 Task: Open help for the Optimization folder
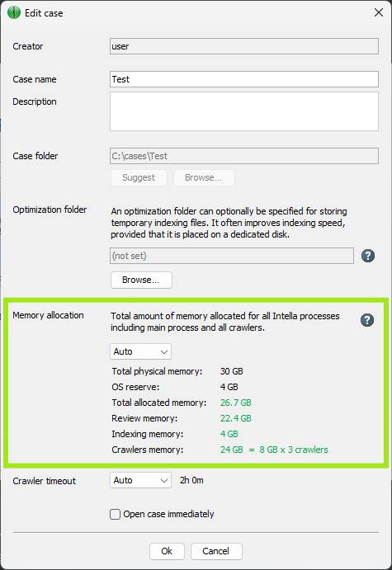pos(367,256)
